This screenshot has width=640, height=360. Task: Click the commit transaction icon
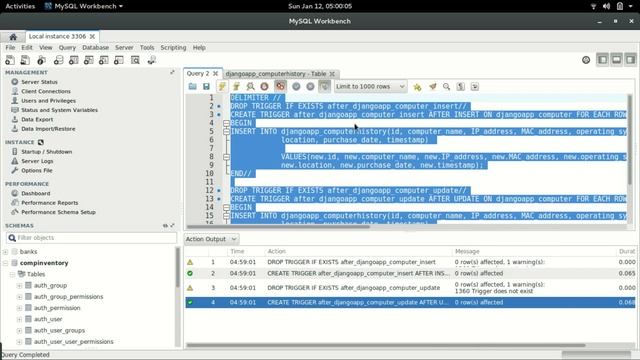point(296,87)
